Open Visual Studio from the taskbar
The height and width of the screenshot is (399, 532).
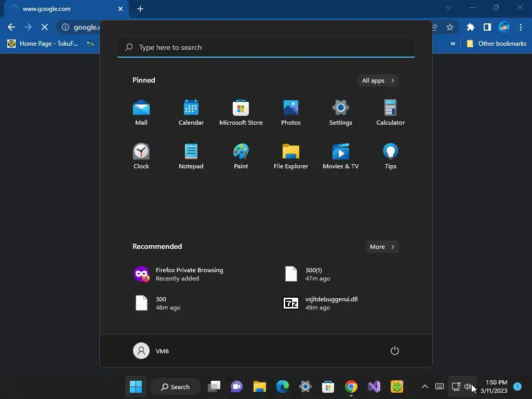click(374, 387)
